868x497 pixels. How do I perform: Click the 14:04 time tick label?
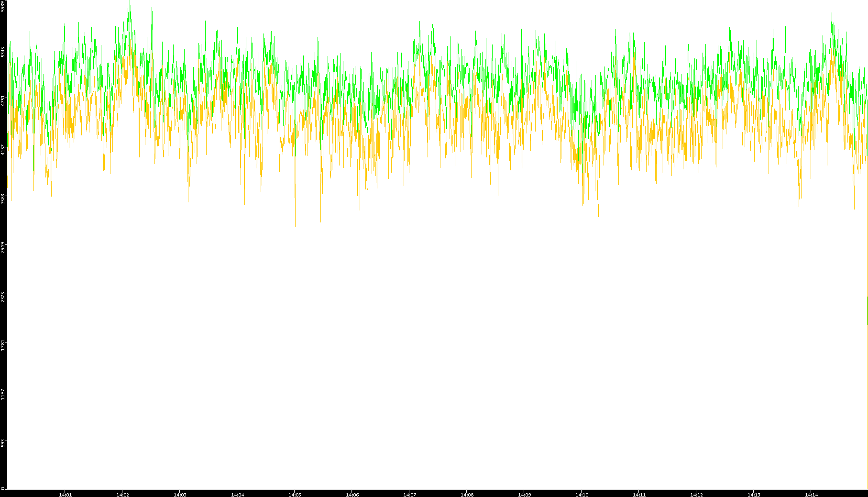237,495
